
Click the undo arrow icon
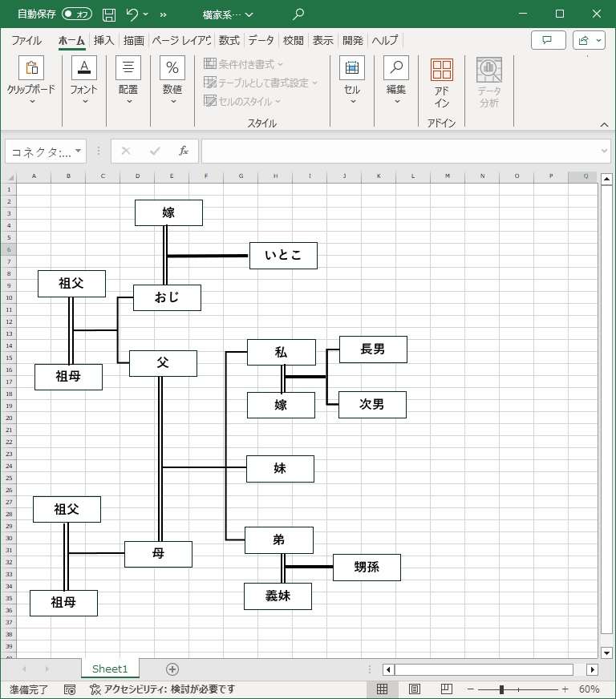(x=132, y=14)
